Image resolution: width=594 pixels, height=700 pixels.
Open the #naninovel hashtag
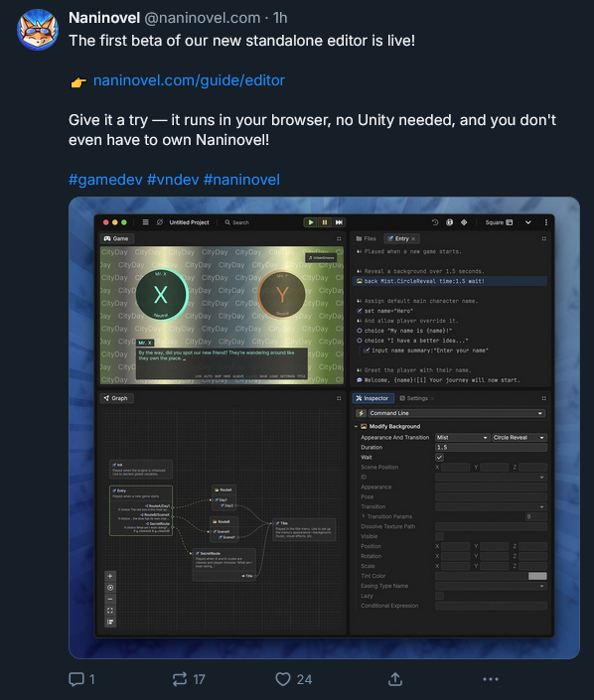click(241, 180)
